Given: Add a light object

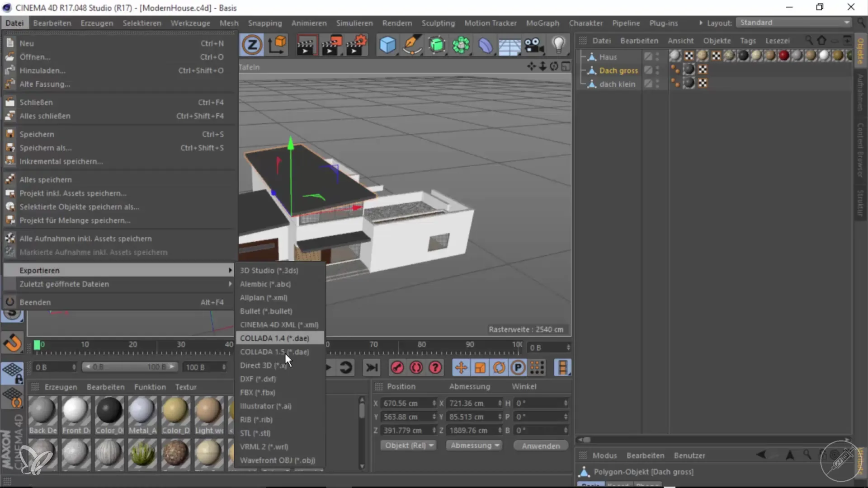Looking at the screenshot, I should [559, 45].
